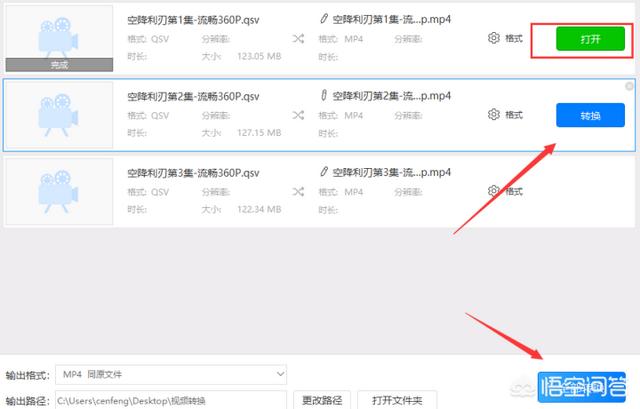Click the 更改路径 button
Screen dimensions: 640x409
[322, 400]
